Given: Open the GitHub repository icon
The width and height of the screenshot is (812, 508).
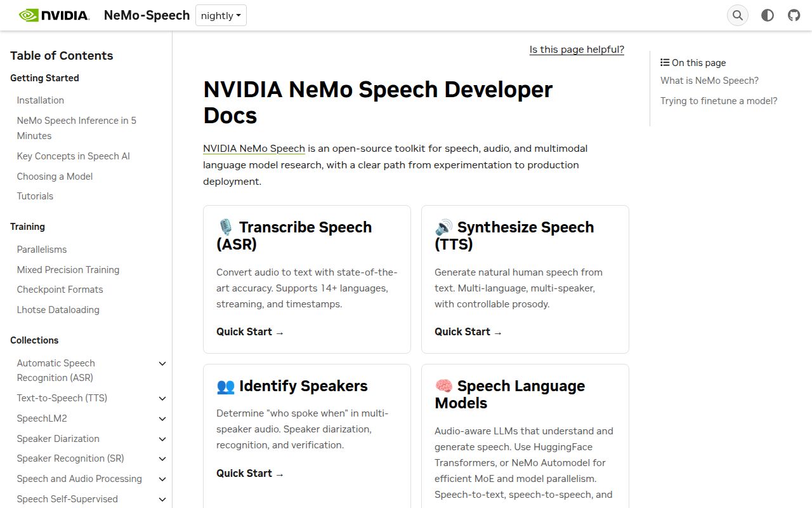Looking at the screenshot, I should 794,15.
